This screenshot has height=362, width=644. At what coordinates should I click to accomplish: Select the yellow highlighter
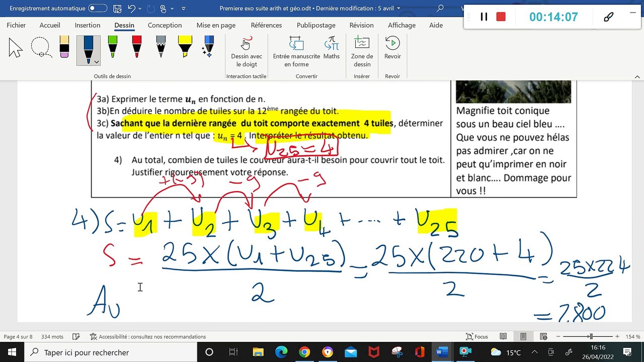point(185,47)
